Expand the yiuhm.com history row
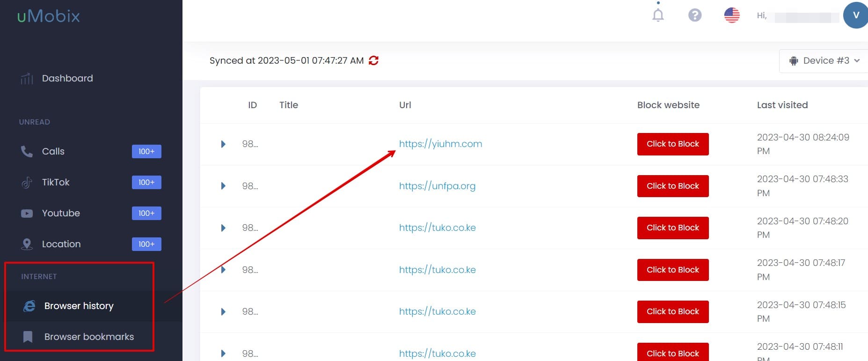Image resolution: width=868 pixels, height=361 pixels. pyautogui.click(x=223, y=144)
